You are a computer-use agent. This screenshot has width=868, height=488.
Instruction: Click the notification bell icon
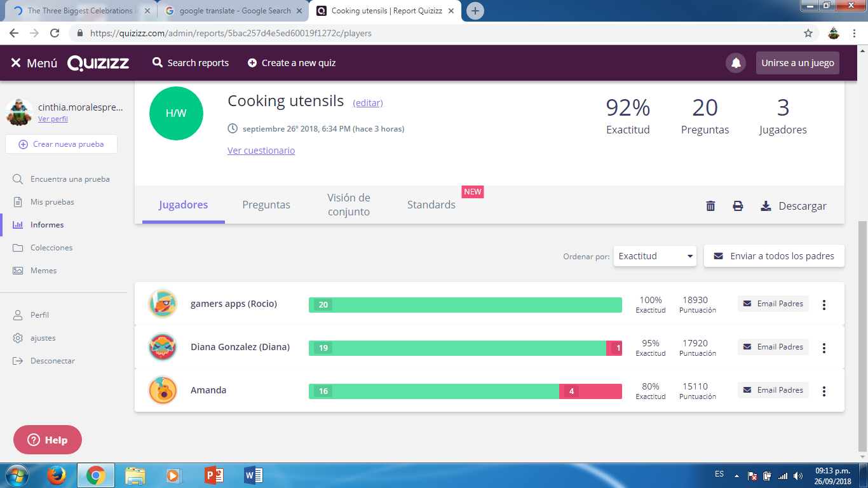(735, 63)
